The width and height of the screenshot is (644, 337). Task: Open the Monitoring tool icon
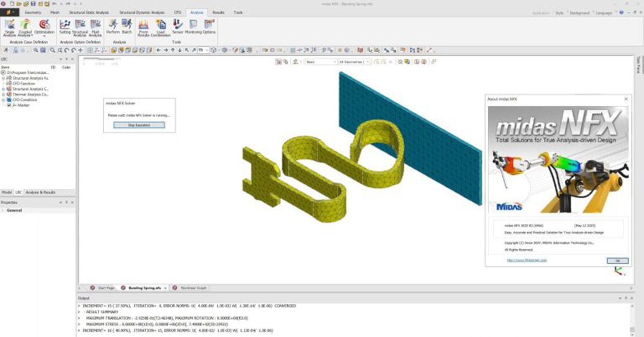[x=193, y=27]
